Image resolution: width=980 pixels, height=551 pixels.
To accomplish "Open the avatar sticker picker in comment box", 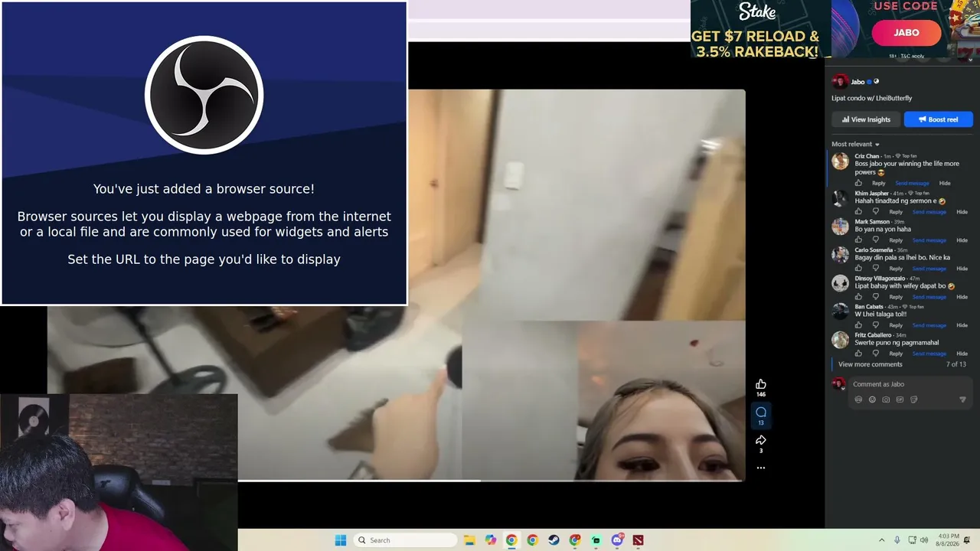I will click(858, 399).
